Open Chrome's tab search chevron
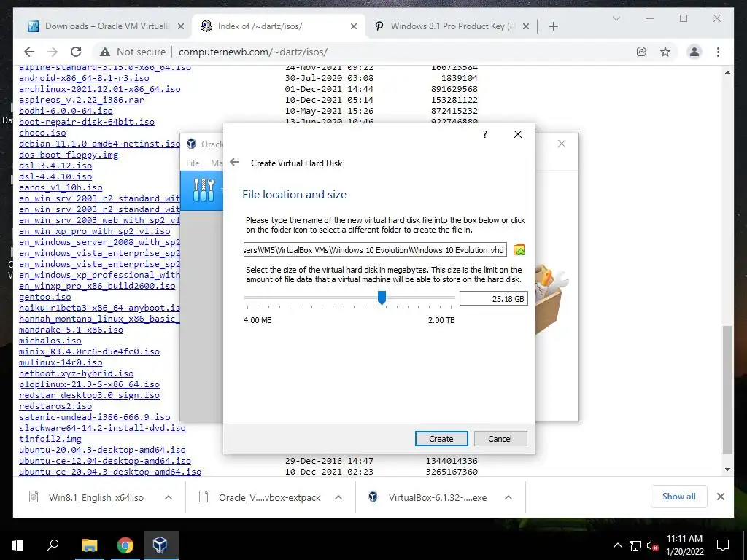This screenshot has width=747, height=560. click(616, 18)
